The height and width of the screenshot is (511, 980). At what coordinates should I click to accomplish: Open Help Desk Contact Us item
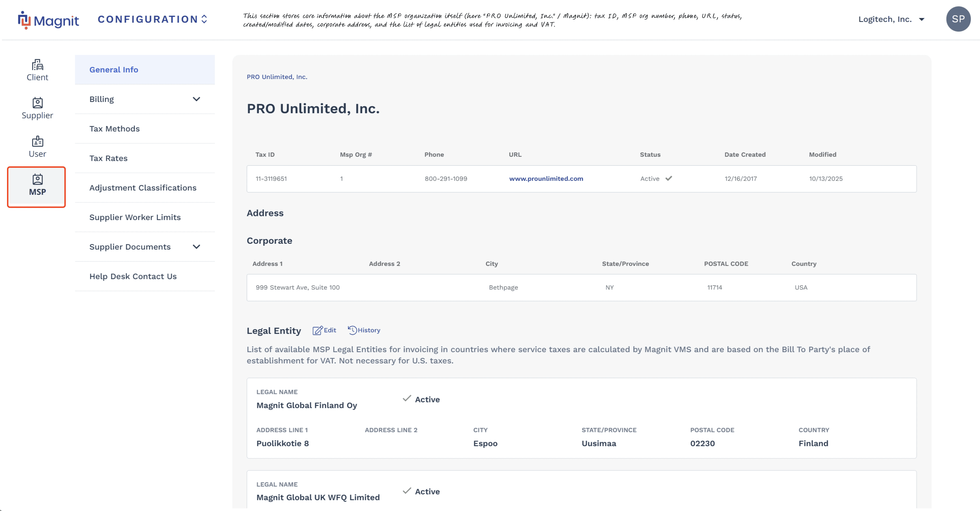(133, 276)
